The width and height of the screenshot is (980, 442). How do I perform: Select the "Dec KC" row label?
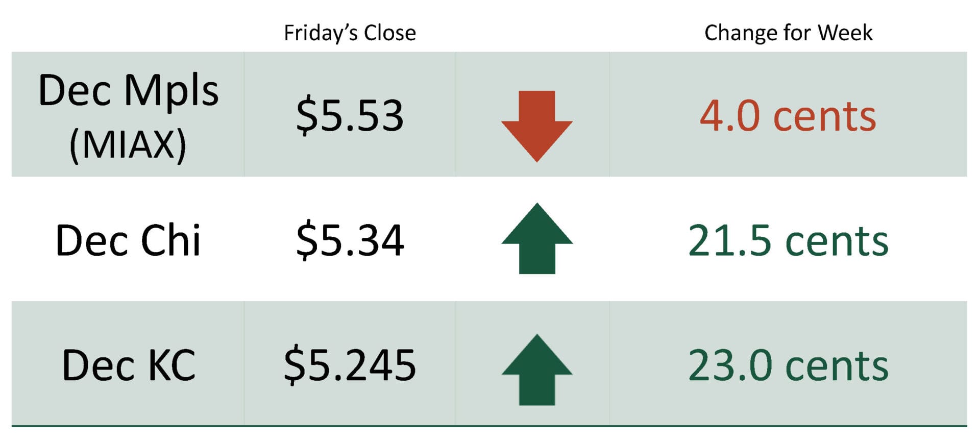128,365
